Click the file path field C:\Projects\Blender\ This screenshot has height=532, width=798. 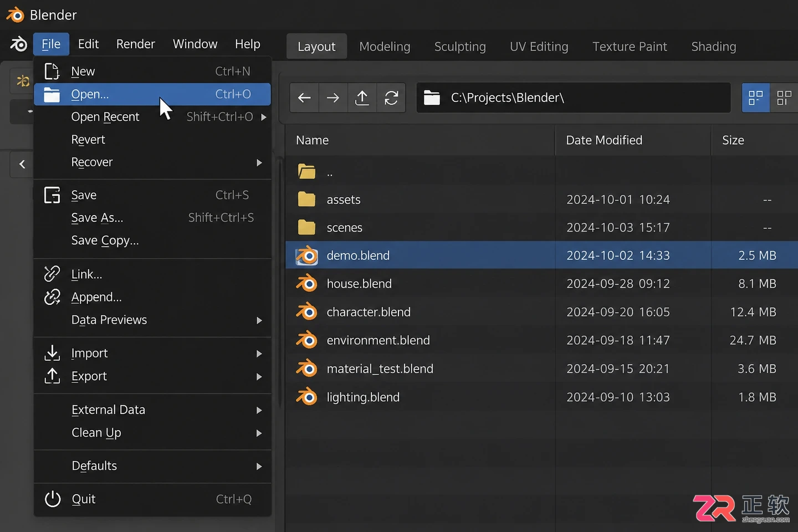(574, 98)
